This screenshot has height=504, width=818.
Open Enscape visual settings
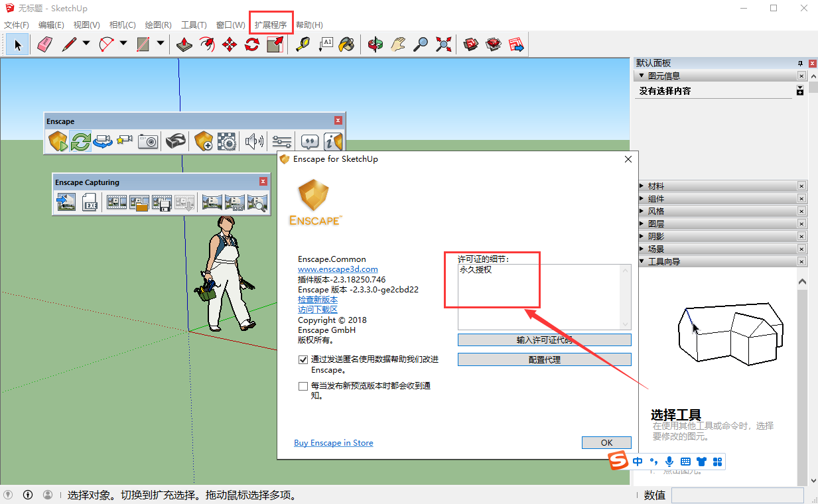pos(282,141)
